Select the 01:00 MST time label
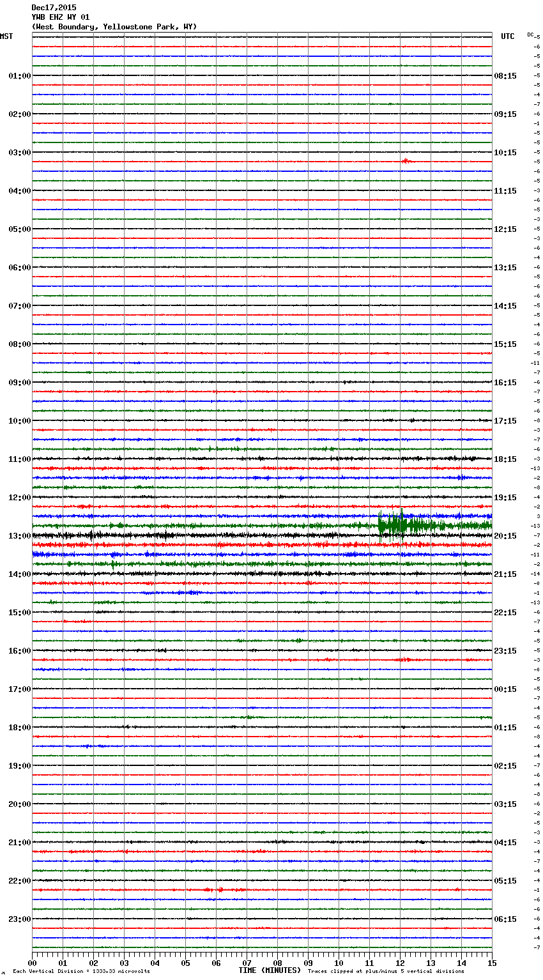 tap(19, 76)
